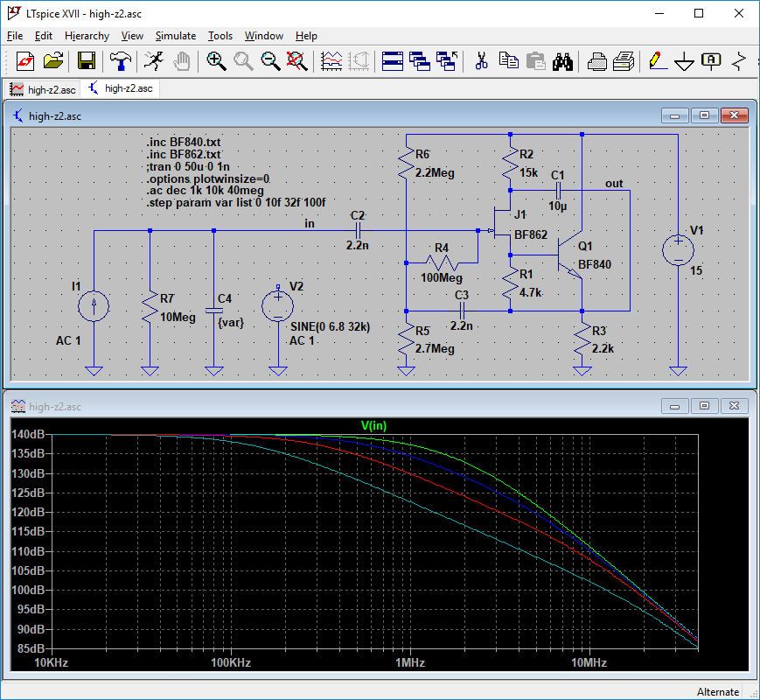Open the Tools menu

pos(220,36)
